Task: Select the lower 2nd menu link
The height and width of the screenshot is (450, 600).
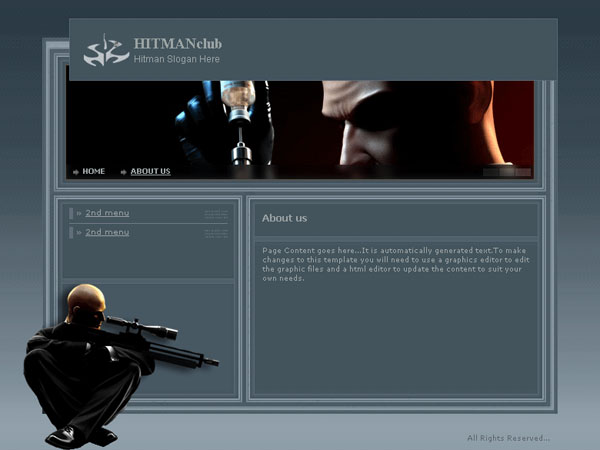Action: (107, 232)
